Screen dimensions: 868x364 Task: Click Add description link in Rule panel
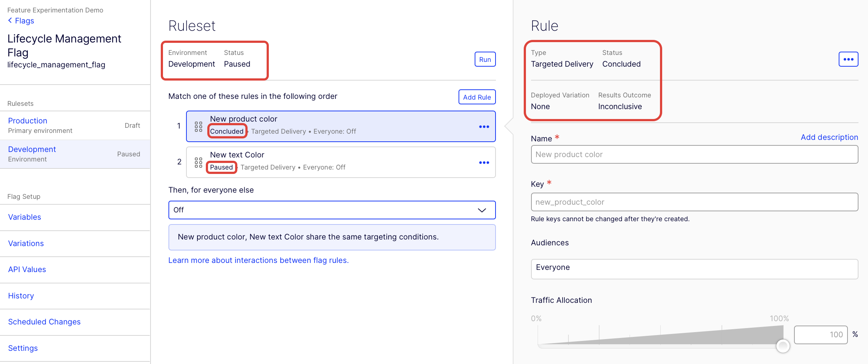point(829,137)
